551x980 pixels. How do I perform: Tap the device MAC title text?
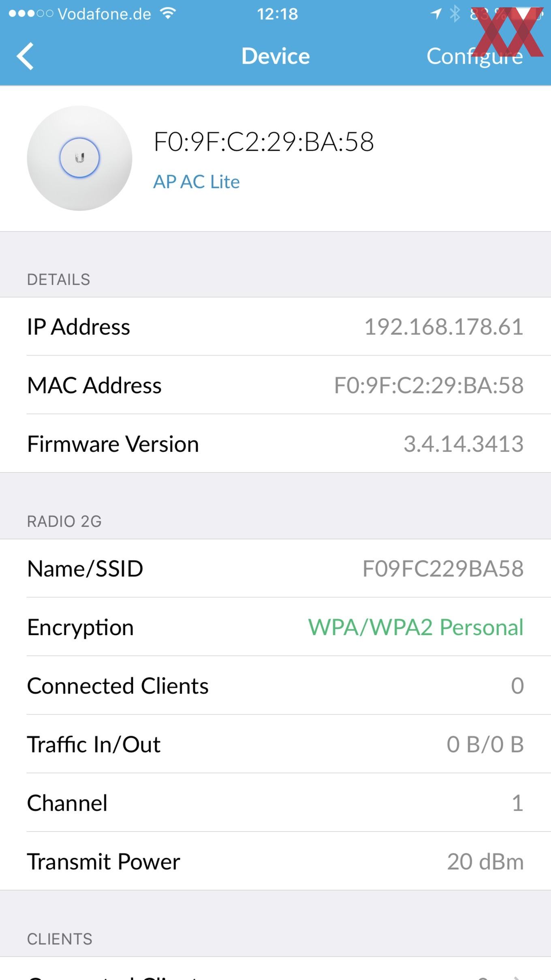[264, 142]
